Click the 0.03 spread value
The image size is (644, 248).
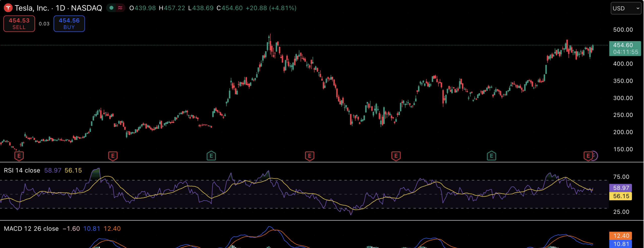click(44, 24)
